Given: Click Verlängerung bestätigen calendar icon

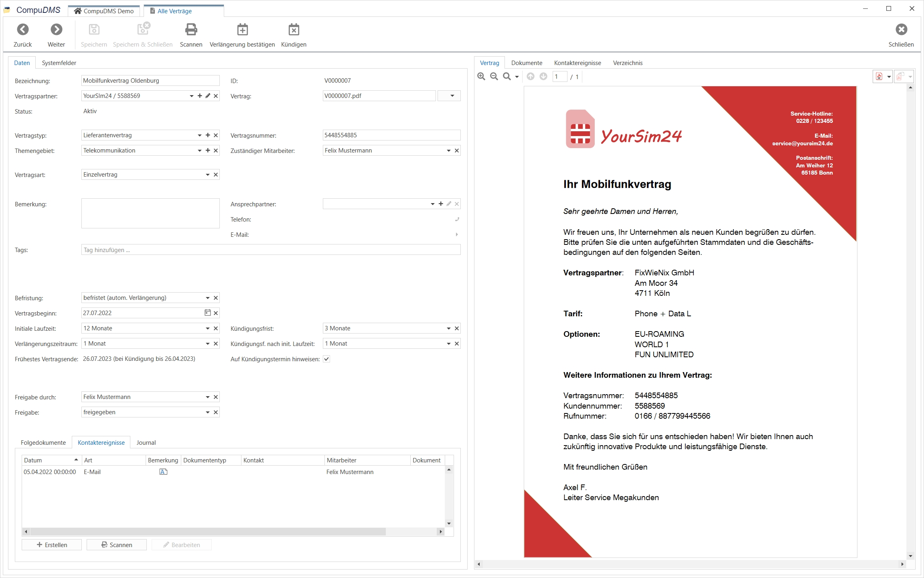Looking at the screenshot, I should click(x=242, y=30).
